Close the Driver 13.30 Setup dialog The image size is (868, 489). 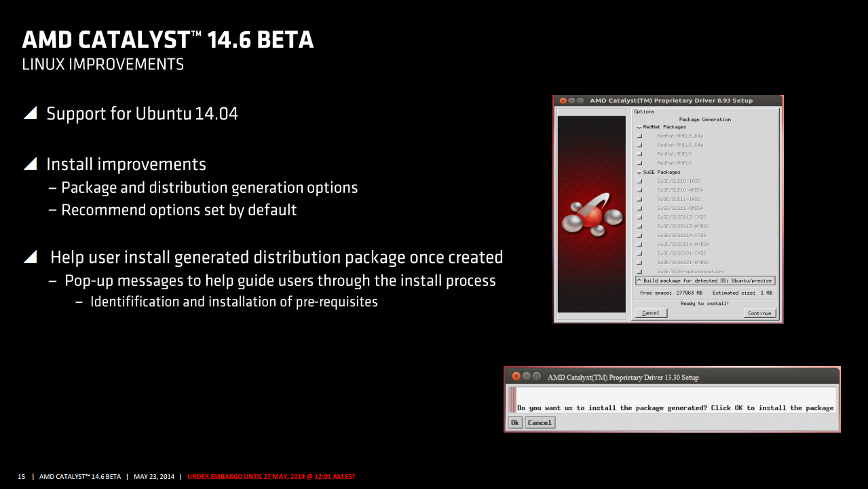tap(516, 376)
